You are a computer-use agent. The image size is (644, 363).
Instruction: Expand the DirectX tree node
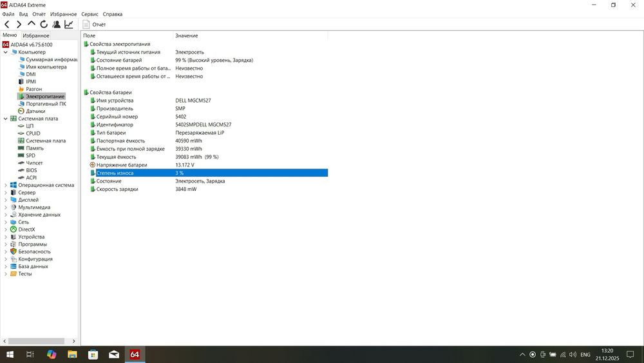coord(5,230)
